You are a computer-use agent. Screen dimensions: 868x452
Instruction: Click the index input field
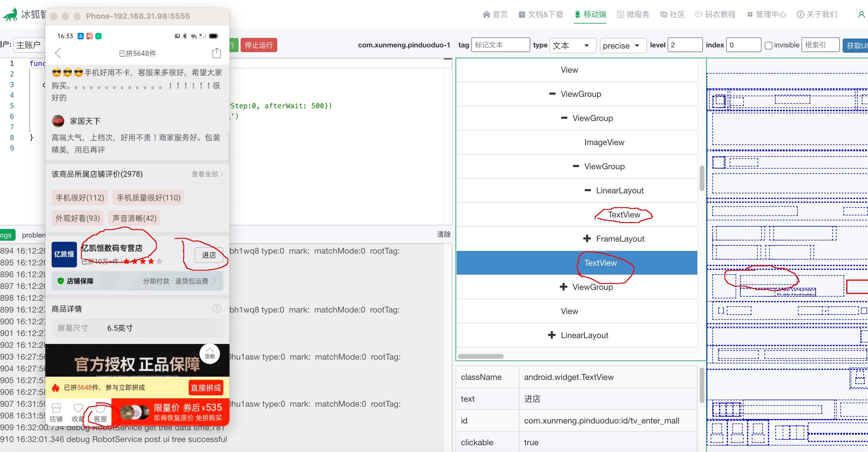coord(743,45)
